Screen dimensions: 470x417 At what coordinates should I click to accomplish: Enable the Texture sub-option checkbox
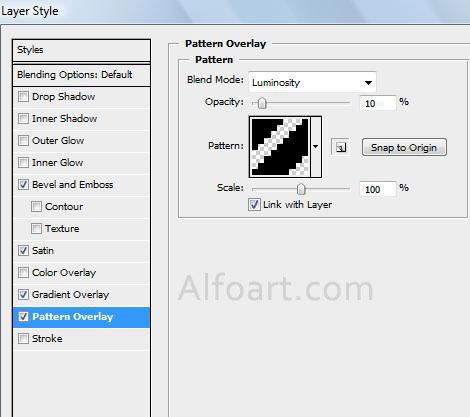coord(36,229)
